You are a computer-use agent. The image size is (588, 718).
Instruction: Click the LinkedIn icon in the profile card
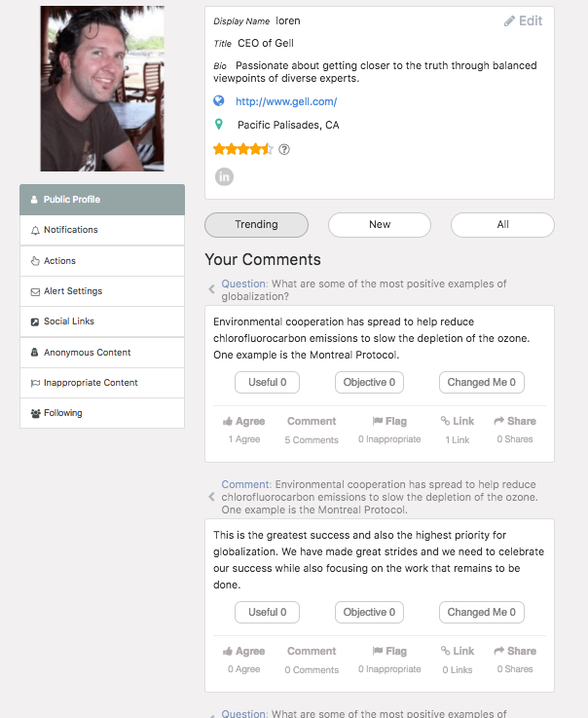(225, 176)
